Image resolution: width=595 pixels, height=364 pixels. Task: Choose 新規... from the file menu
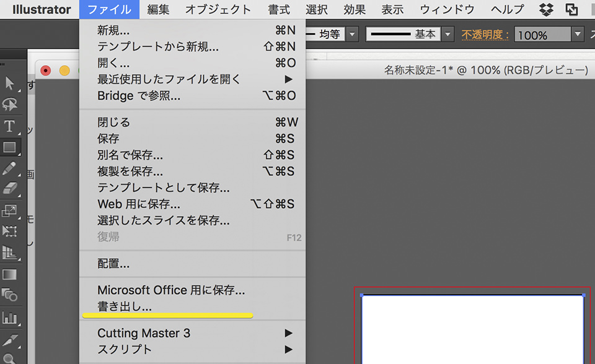click(x=192, y=30)
